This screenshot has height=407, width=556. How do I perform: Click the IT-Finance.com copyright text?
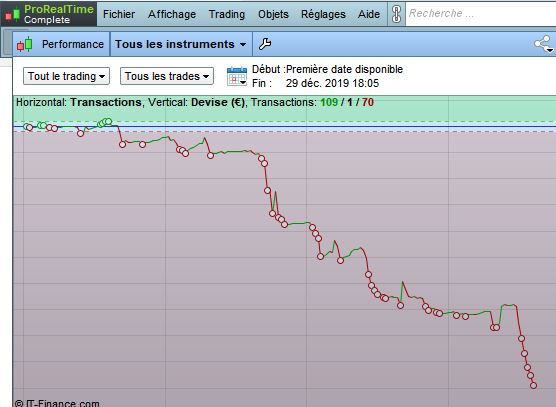[57, 403]
